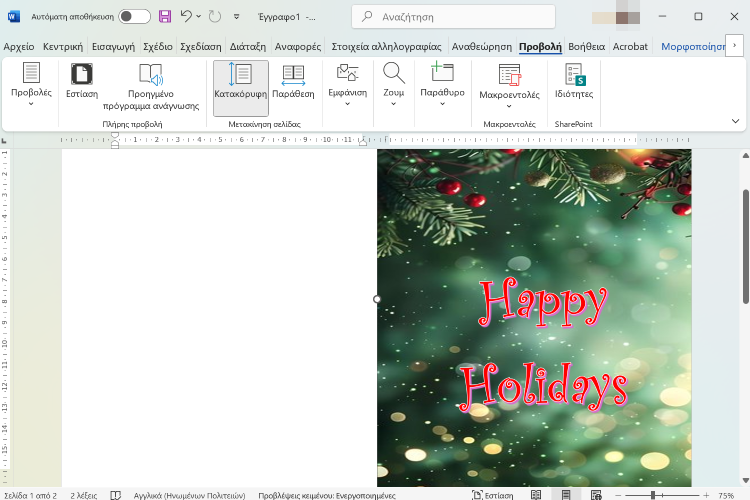Viewport: 750px width, 500px height.
Task: Switch to the Εισαγωγή tab
Action: 113,46
